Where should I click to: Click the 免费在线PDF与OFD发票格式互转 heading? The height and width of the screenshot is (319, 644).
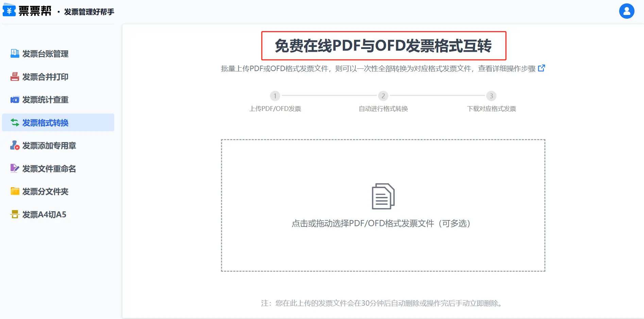384,46
